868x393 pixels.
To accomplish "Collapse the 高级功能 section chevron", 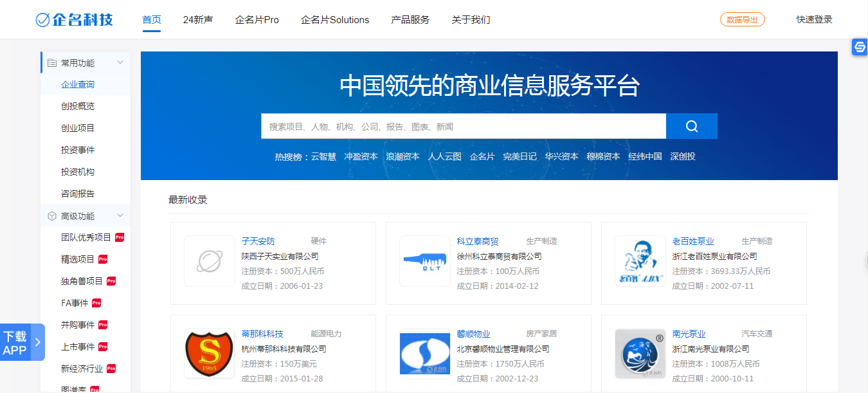I will click(120, 215).
